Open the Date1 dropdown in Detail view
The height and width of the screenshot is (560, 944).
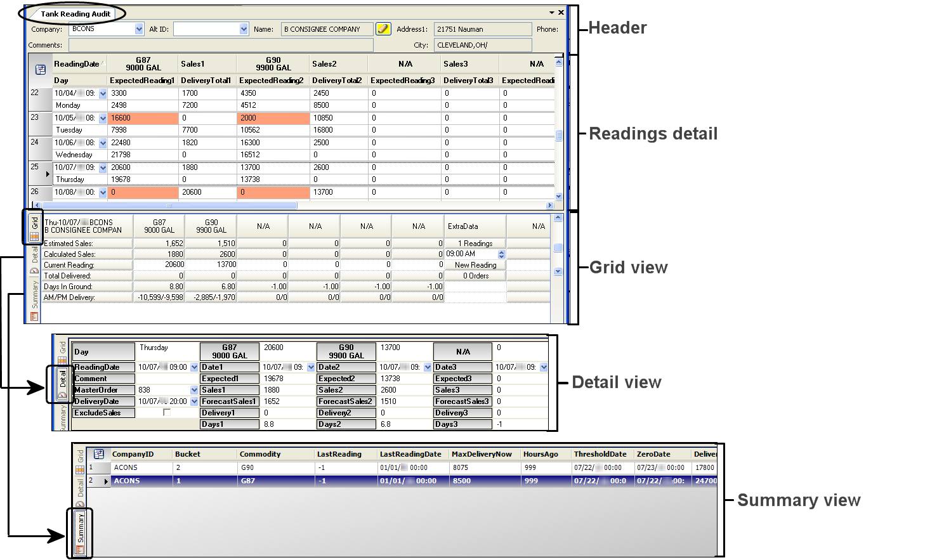tap(311, 367)
